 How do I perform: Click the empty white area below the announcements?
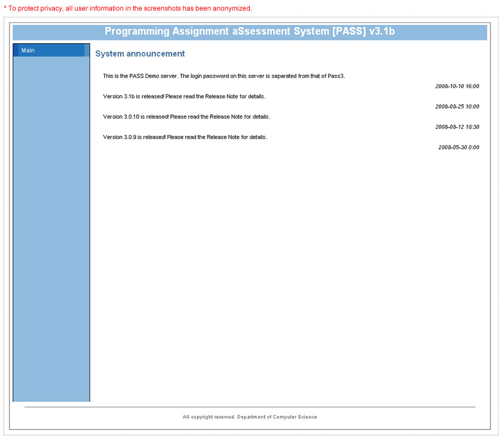(286, 269)
